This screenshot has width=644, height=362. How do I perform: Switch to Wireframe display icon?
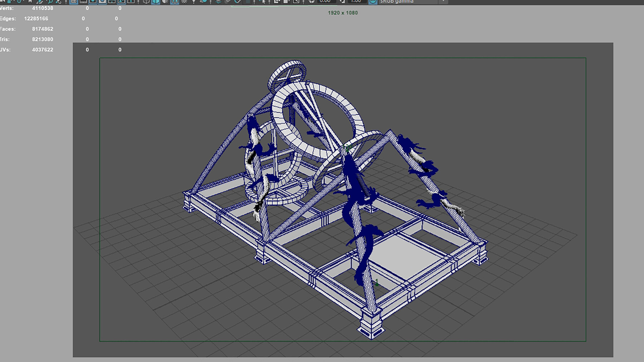point(146,1)
